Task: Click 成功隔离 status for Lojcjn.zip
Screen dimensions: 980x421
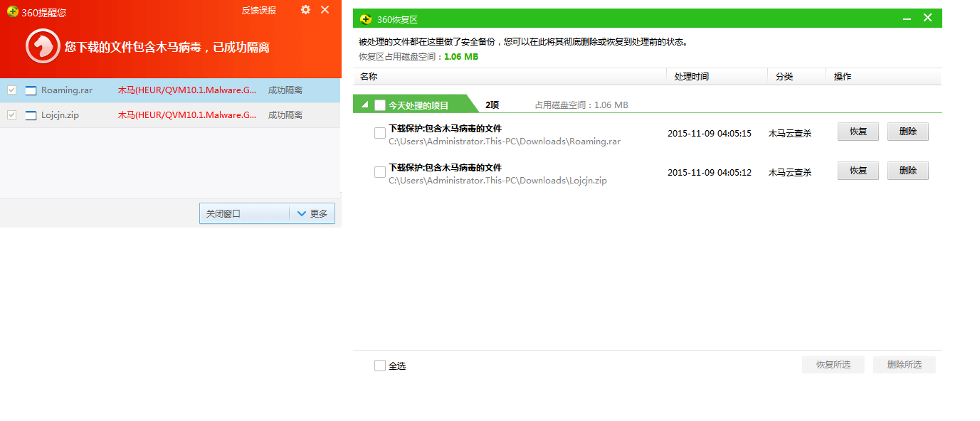Action: coord(285,115)
